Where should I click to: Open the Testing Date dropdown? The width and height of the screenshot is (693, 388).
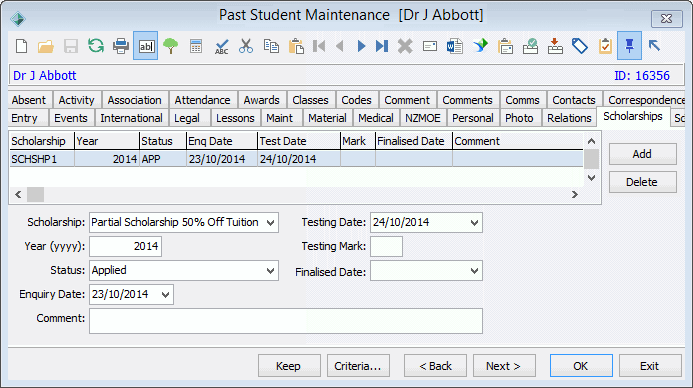click(474, 223)
